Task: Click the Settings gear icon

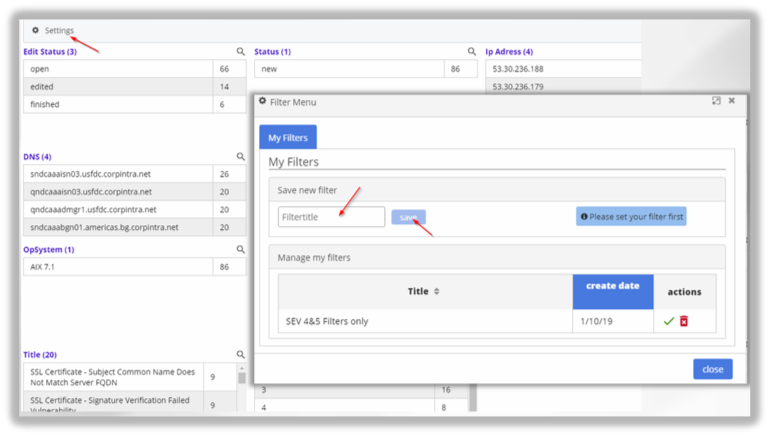Action: (36, 31)
